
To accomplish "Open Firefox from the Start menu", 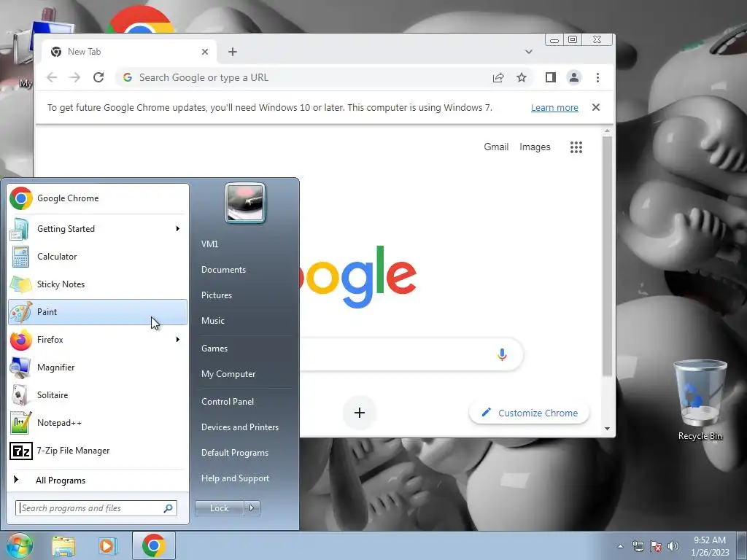I will click(x=98, y=340).
